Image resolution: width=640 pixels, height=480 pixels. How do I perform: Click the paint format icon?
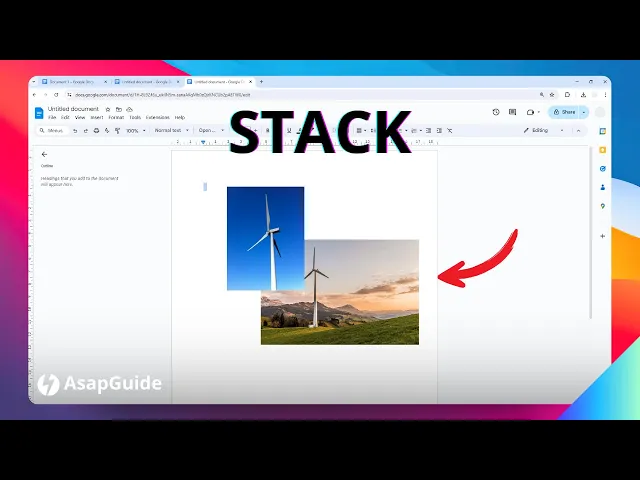click(118, 130)
